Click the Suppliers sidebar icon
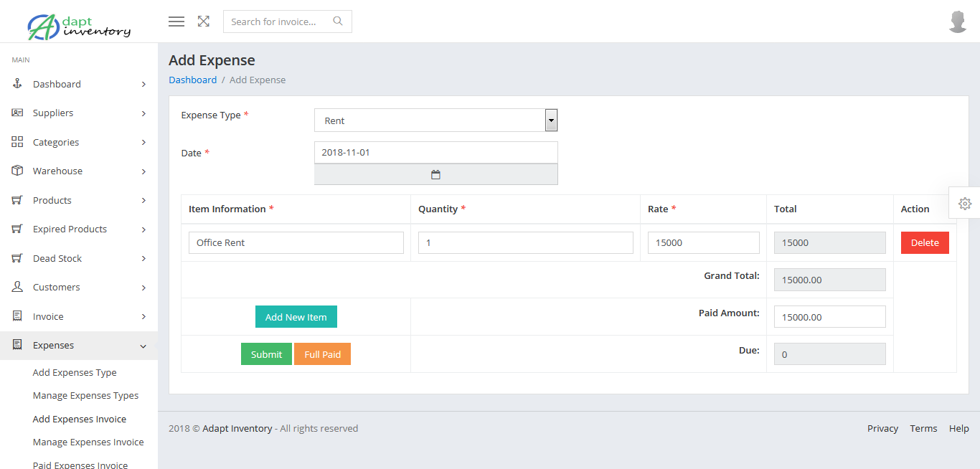 pos(17,113)
